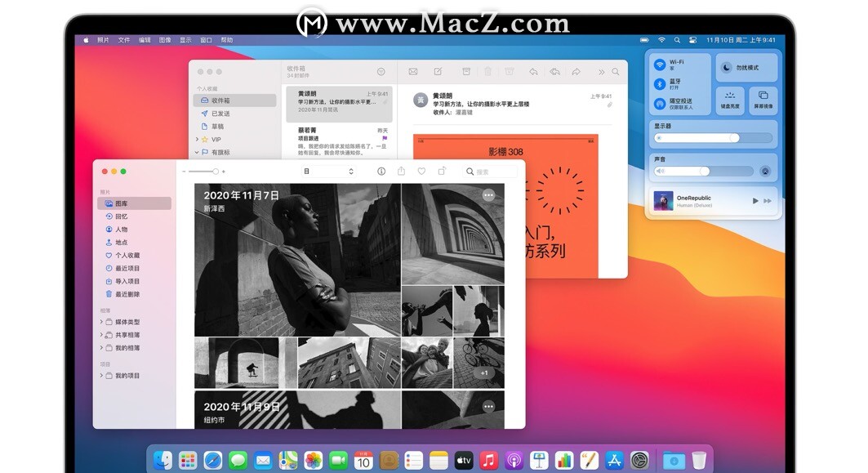Viewport: 868px width, 473px height.
Task: Select 已发送 mailbox in Mail sidebar
Action: pyautogui.click(x=234, y=114)
